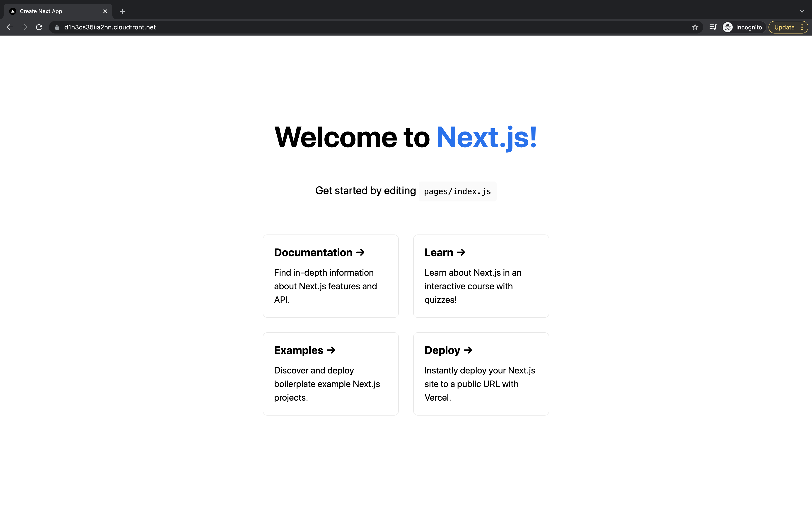Reload the current page
The width and height of the screenshot is (812, 507).
click(x=39, y=27)
